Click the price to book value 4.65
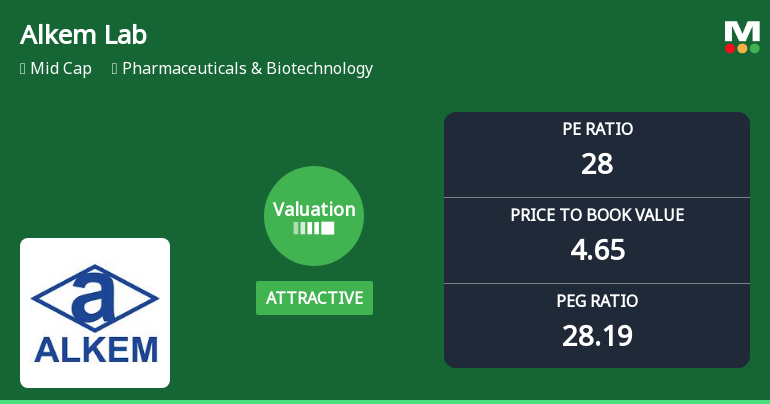Viewport: 770px width, 404px height. (x=598, y=250)
